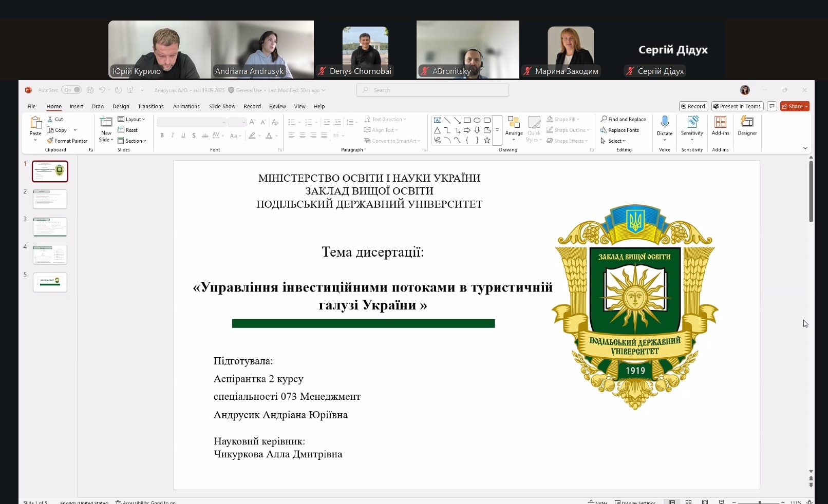The height and width of the screenshot is (504, 828).
Task: Toggle the AutoSave switch
Action: (71, 90)
